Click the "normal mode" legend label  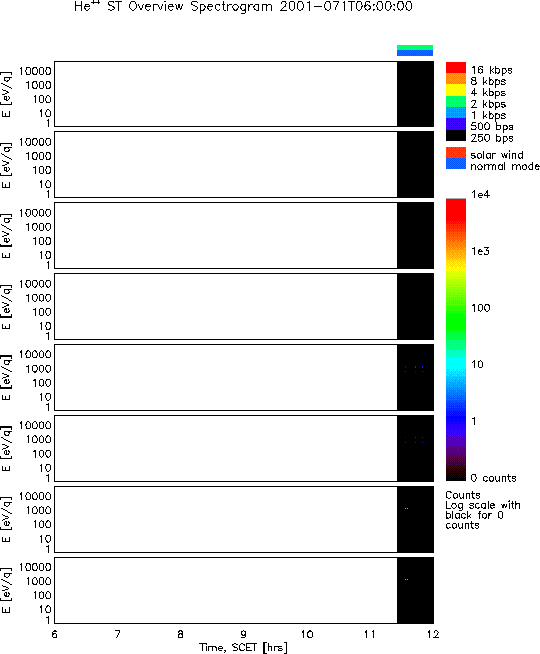click(x=505, y=166)
